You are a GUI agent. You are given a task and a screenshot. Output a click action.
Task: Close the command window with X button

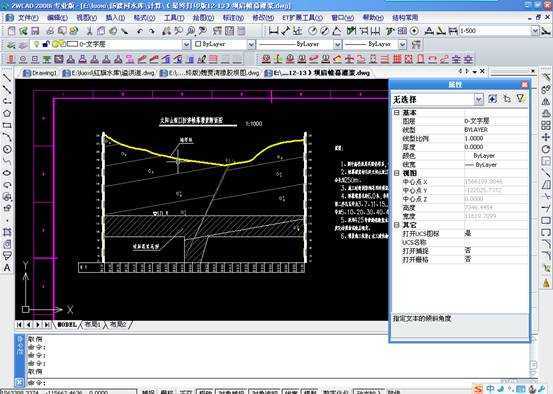[x=19, y=382]
